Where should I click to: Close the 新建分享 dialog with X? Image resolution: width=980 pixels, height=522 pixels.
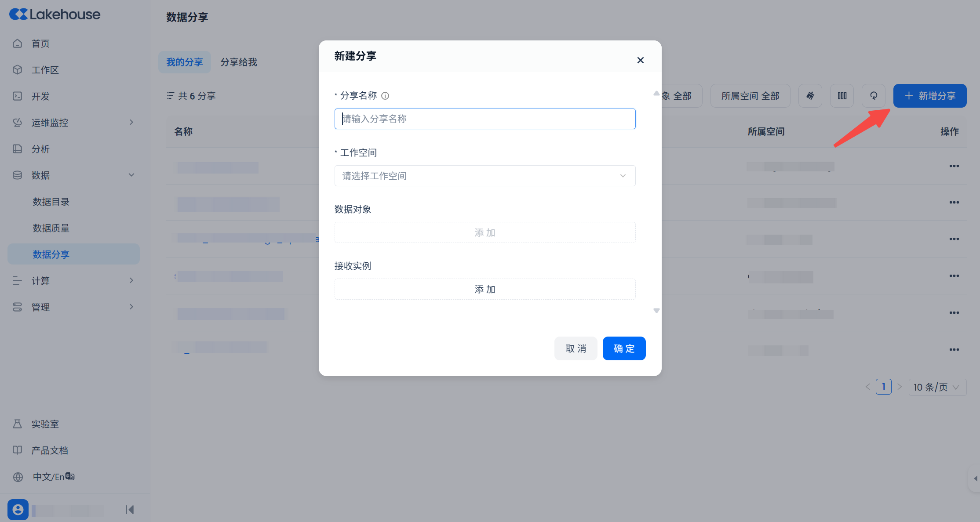[x=640, y=60]
